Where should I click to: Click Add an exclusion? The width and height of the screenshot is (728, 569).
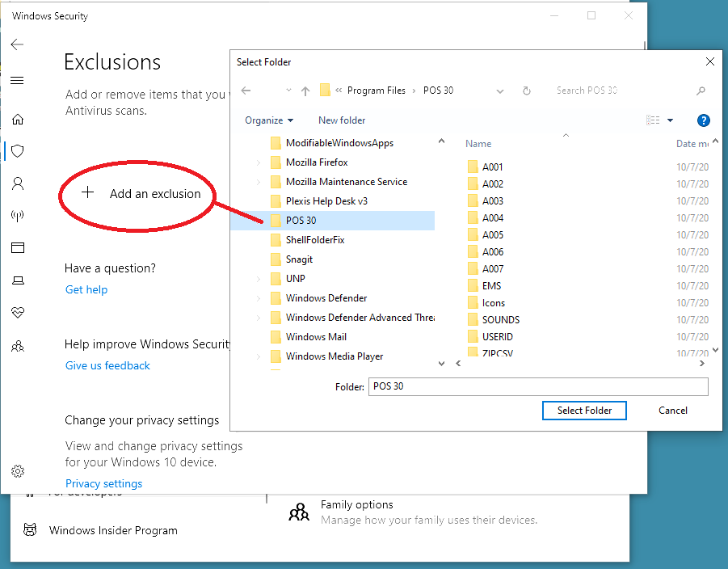[154, 194]
